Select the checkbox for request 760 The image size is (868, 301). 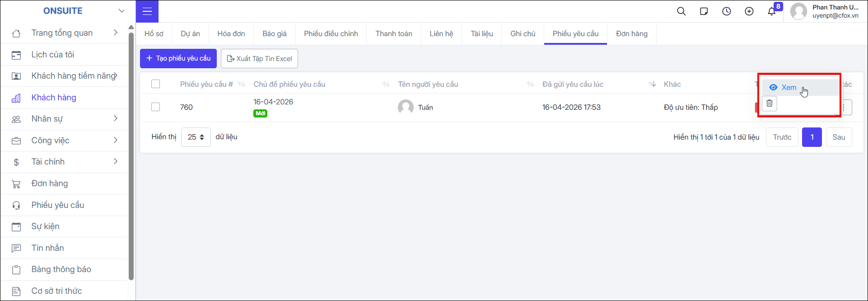[156, 107]
